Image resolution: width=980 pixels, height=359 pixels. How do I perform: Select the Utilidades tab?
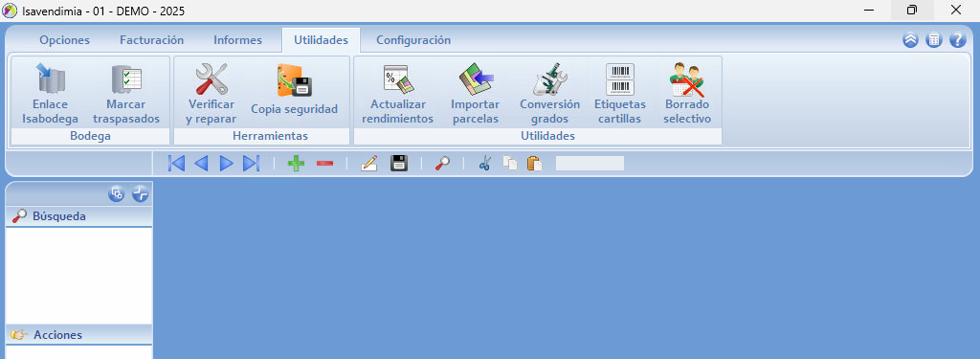321,40
